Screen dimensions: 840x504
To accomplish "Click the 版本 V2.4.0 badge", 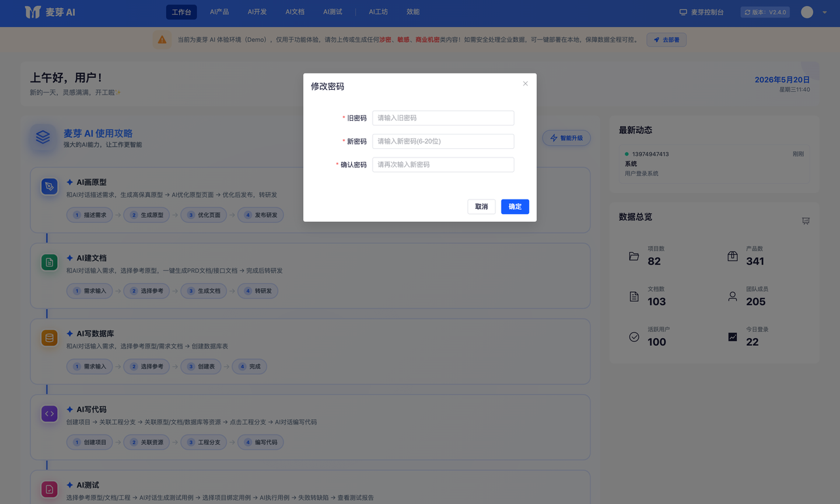I will [x=765, y=12].
